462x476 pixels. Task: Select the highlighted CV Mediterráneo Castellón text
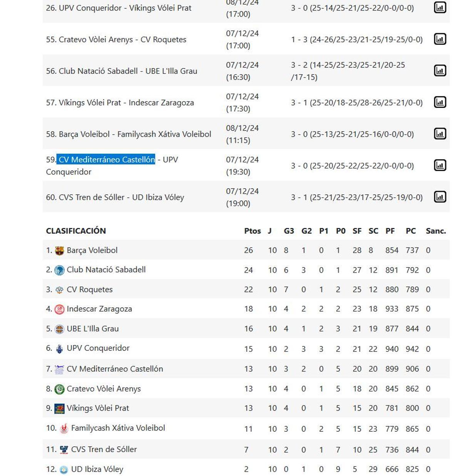point(106,159)
